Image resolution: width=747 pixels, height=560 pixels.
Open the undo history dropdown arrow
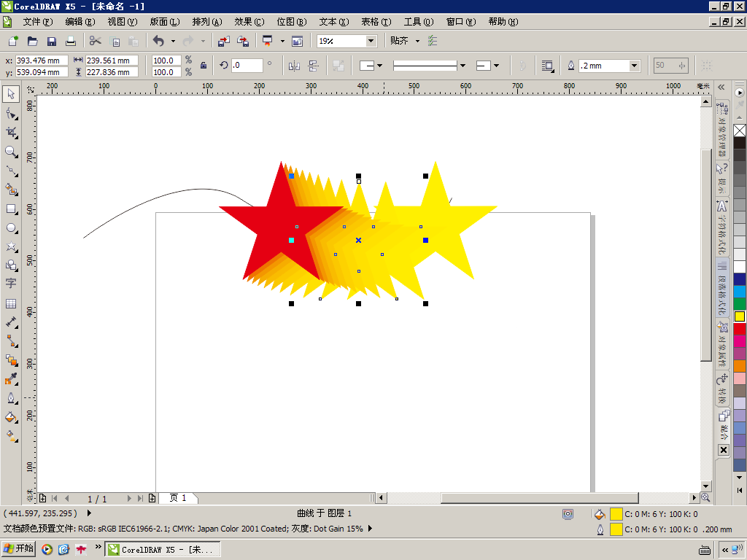click(173, 41)
